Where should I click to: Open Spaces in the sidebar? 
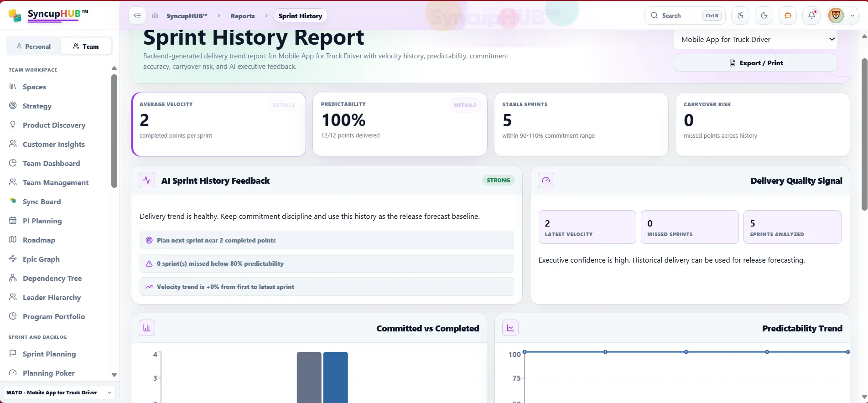tap(34, 87)
